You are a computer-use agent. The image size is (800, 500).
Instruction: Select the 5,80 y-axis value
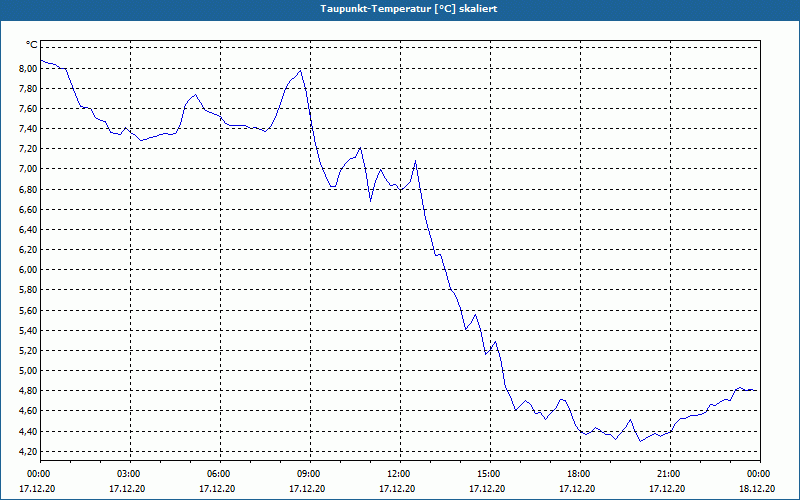click(28, 290)
